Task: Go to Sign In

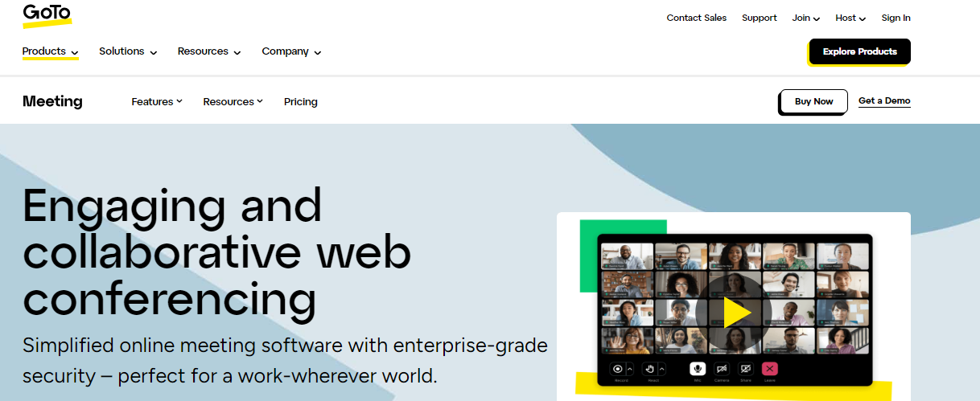Action: [x=896, y=18]
